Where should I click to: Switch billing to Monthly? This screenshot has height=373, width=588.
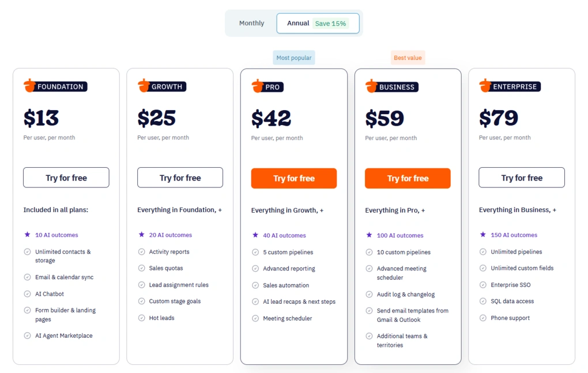click(x=251, y=23)
